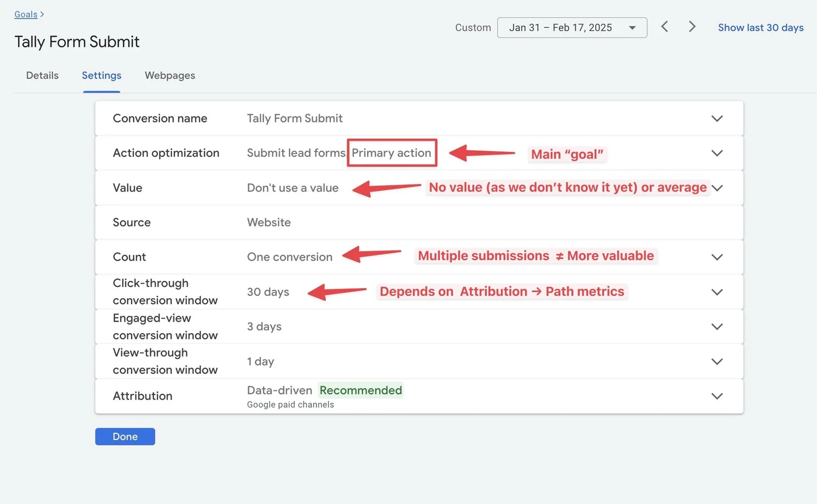The image size is (817, 504).
Task: Click the breadcrumb chevron beside Goals
Action: pyautogui.click(x=41, y=14)
